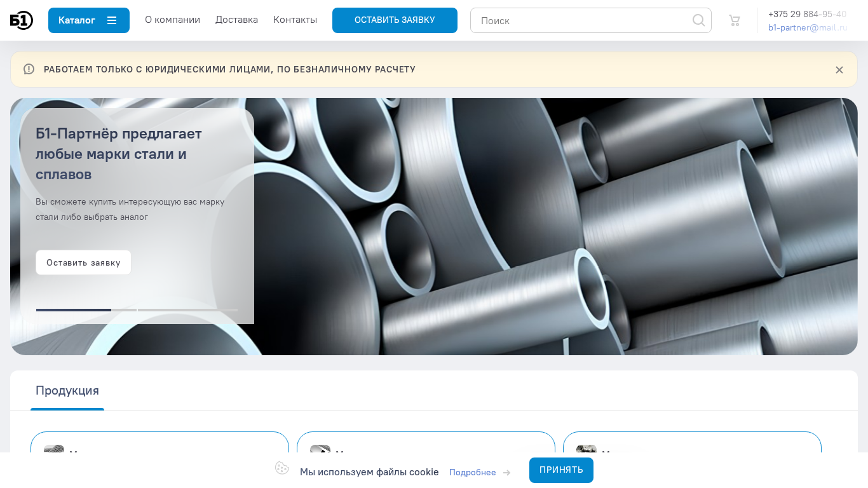
Task: Dismiss the legal entities notice banner
Action: (x=839, y=70)
